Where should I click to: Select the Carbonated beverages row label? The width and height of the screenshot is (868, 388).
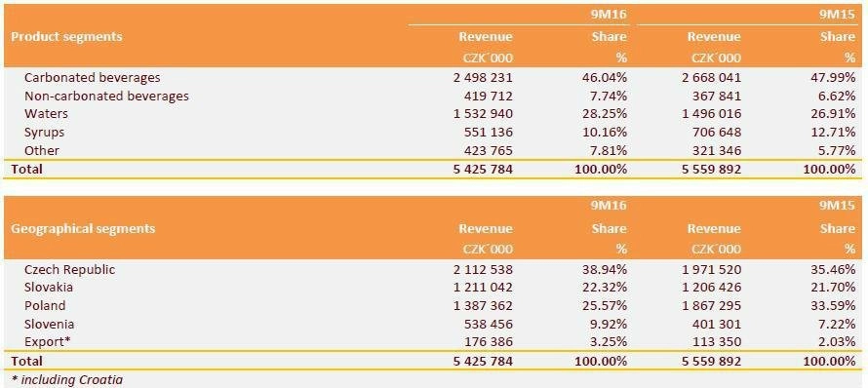pos(92,77)
